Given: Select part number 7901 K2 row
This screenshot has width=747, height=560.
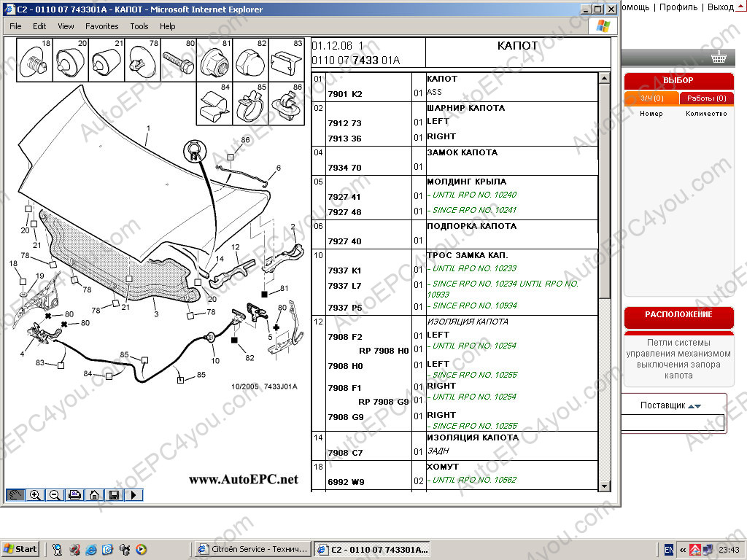Looking at the screenshot, I should (x=345, y=94).
